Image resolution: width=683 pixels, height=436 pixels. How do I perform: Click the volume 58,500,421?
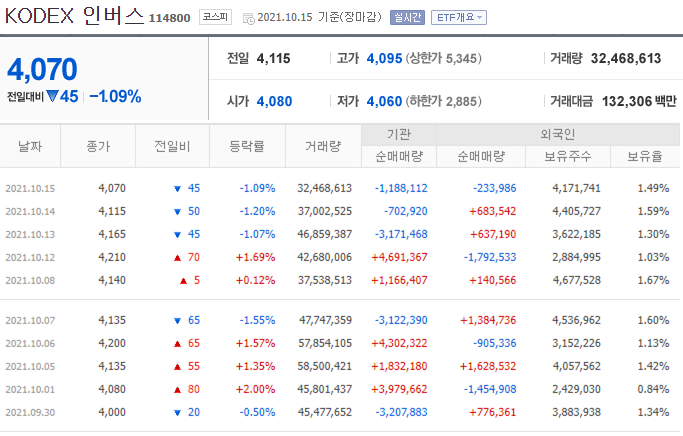click(x=325, y=366)
